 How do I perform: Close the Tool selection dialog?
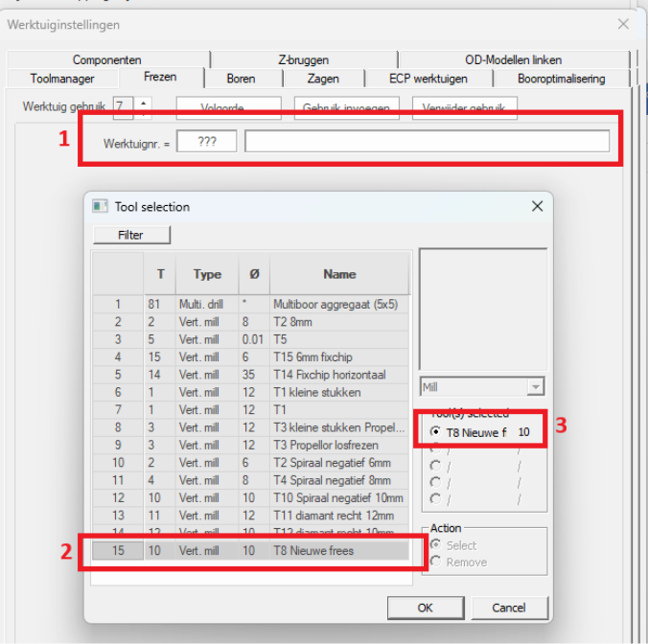click(537, 206)
